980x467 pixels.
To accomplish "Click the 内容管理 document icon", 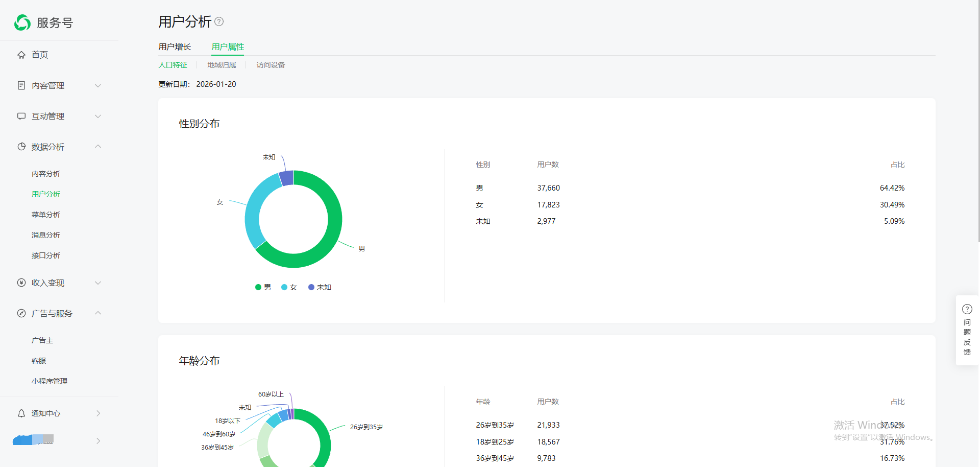I will [x=21, y=85].
